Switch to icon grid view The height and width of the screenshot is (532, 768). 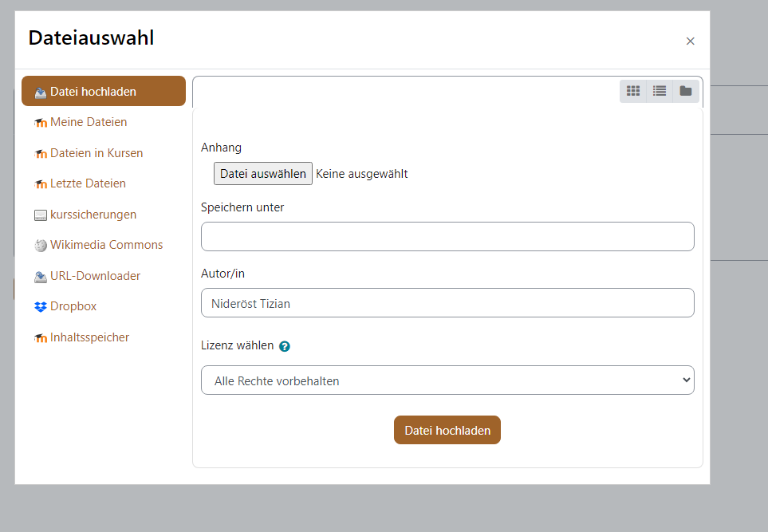click(633, 90)
